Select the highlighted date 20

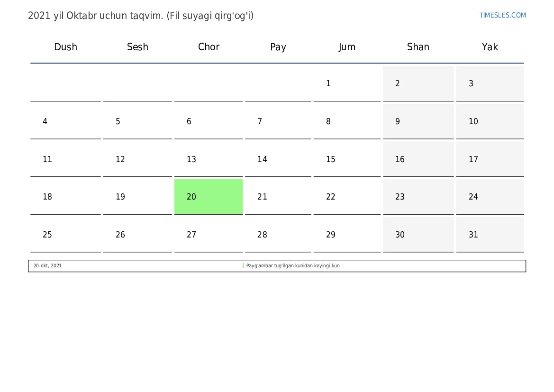[209, 197]
